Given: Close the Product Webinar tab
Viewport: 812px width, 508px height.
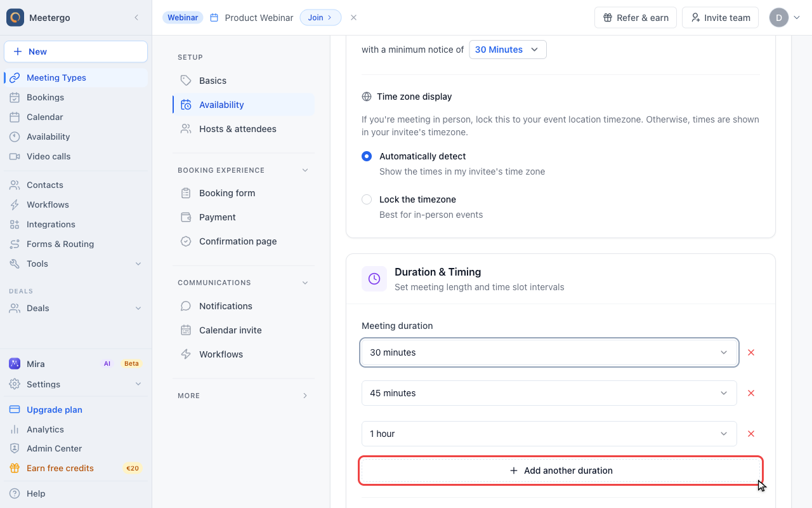Looking at the screenshot, I should [354, 18].
